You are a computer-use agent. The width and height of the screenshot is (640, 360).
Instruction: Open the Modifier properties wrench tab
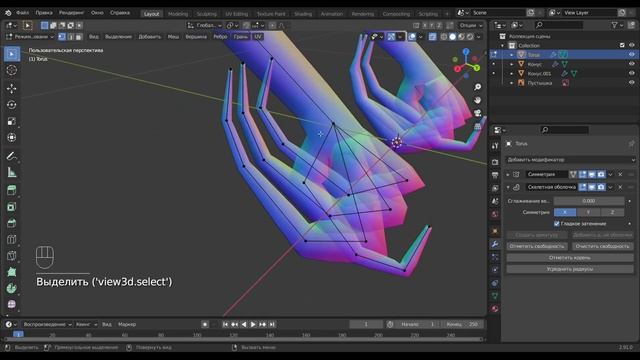[x=495, y=244]
